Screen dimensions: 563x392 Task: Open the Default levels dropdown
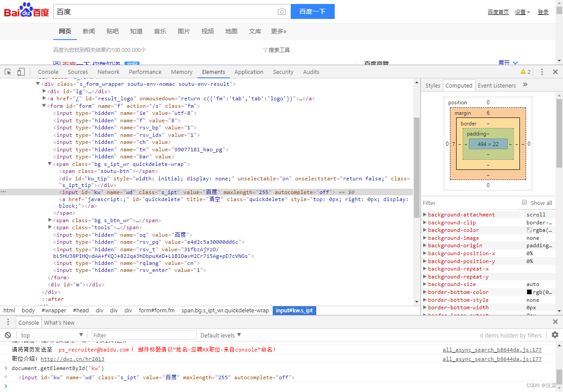point(220,335)
